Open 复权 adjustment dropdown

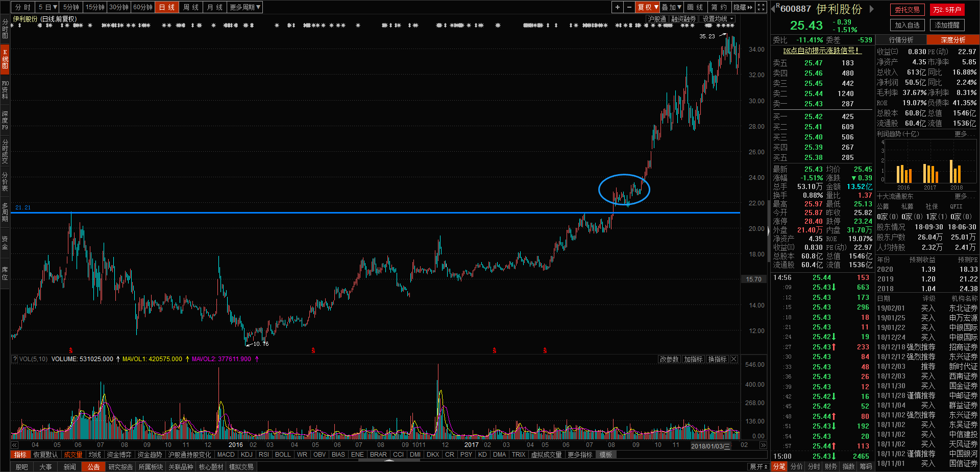click(647, 7)
